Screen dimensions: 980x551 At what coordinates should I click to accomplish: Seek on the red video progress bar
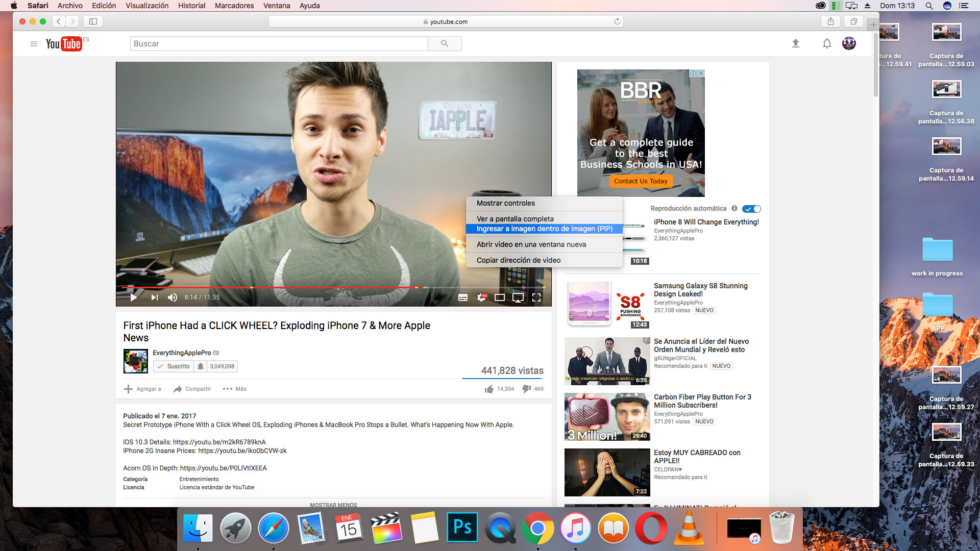click(x=333, y=288)
